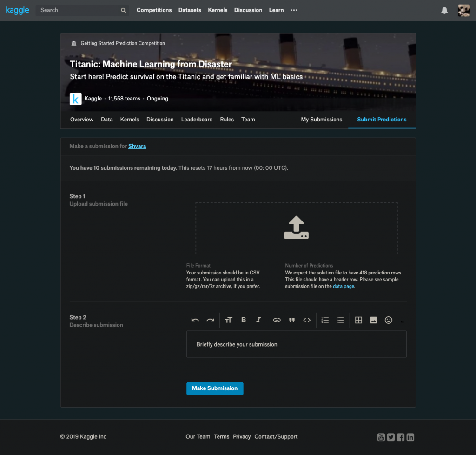Open Kaggle LinkedIn page
476x455 pixels.
(x=410, y=437)
